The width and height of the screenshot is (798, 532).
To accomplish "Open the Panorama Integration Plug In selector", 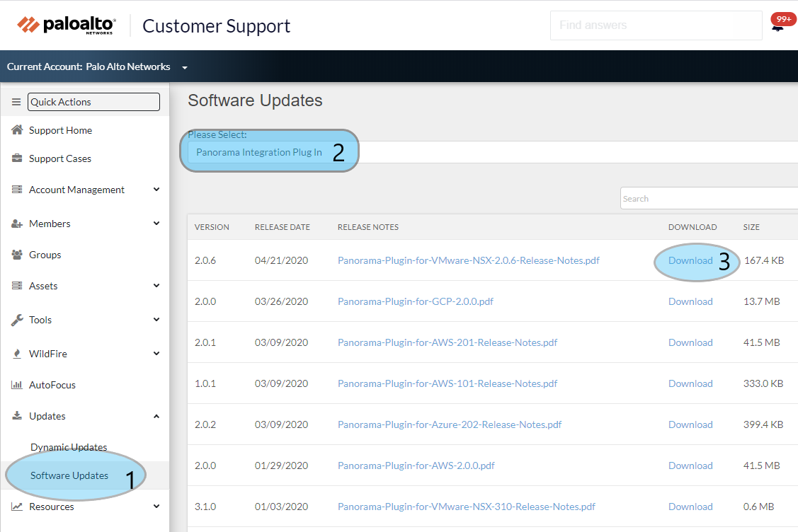I will pyautogui.click(x=259, y=152).
